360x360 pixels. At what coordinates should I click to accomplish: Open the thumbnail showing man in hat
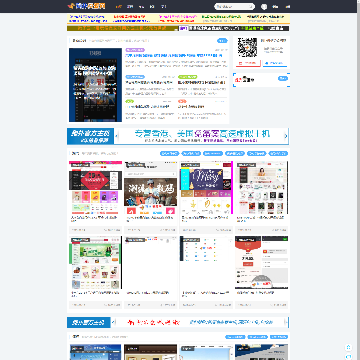[151, 187]
